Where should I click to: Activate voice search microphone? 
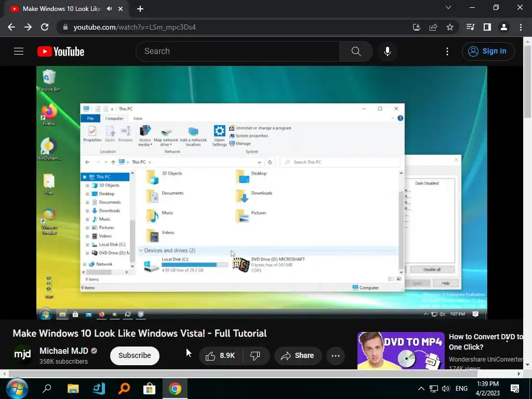(388, 51)
